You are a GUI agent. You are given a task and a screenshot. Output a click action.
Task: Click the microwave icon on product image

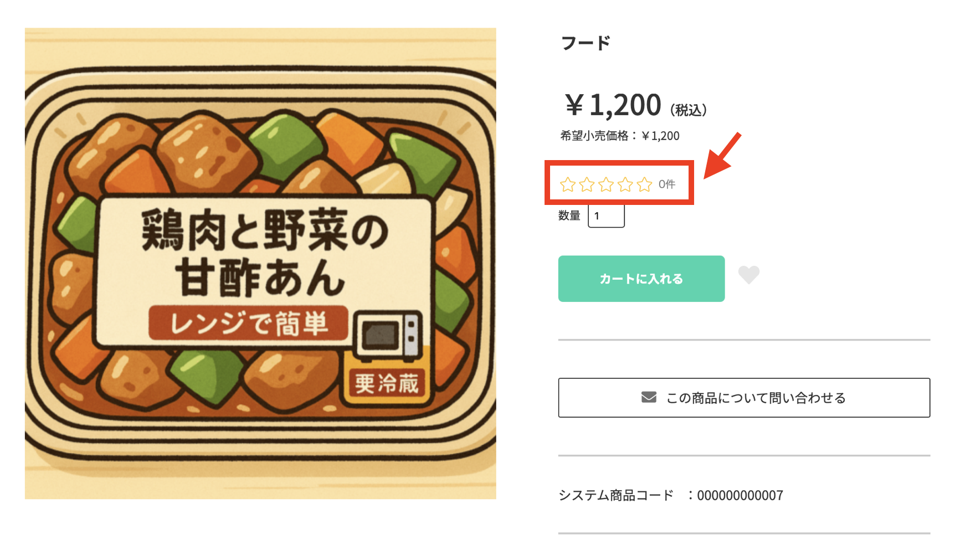pyautogui.click(x=388, y=335)
